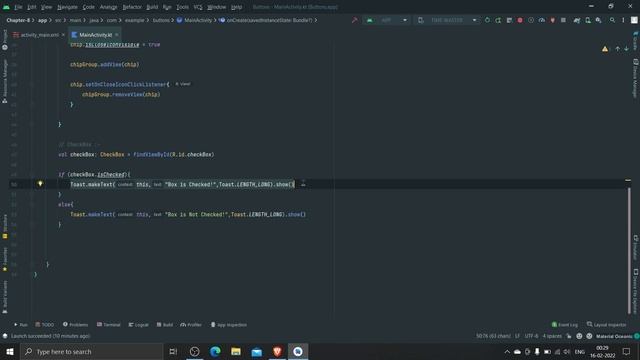Viewport: 640px width, 360px height.
Task: Close the activity_main.xml tab
Action: click(63, 35)
